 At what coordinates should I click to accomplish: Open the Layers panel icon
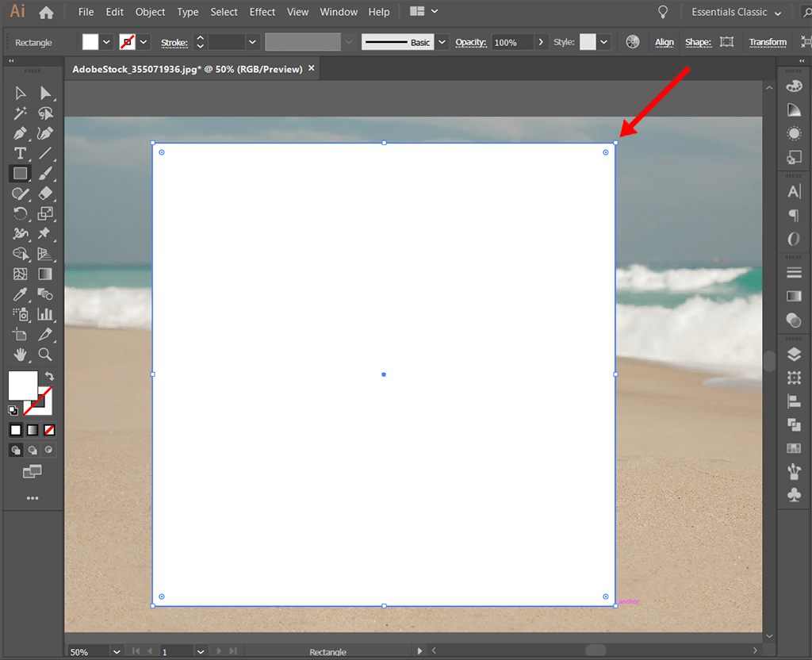click(x=794, y=355)
